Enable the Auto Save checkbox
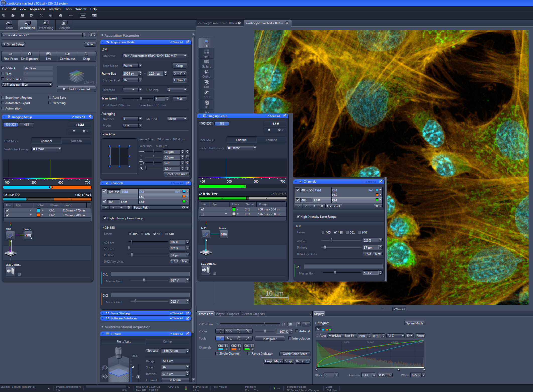The height and width of the screenshot is (392, 533). click(50, 97)
